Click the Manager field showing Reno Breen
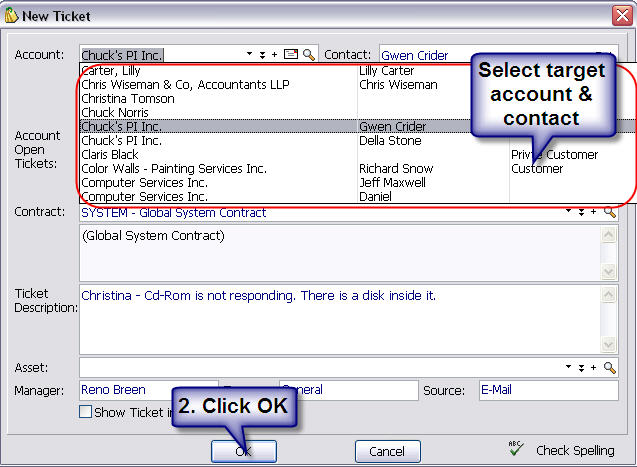Image resolution: width=637 pixels, height=467 pixels. [147, 390]
